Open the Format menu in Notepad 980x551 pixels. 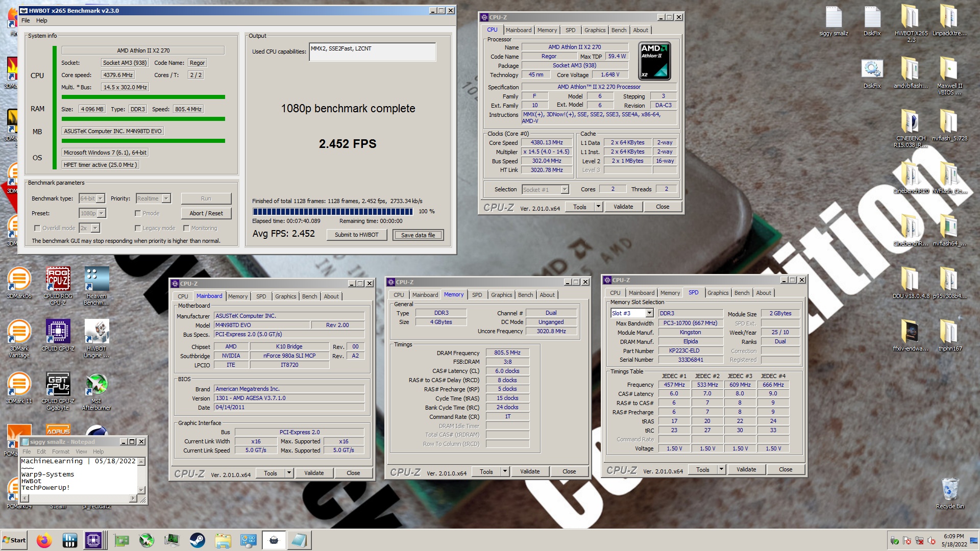[61, 452]
